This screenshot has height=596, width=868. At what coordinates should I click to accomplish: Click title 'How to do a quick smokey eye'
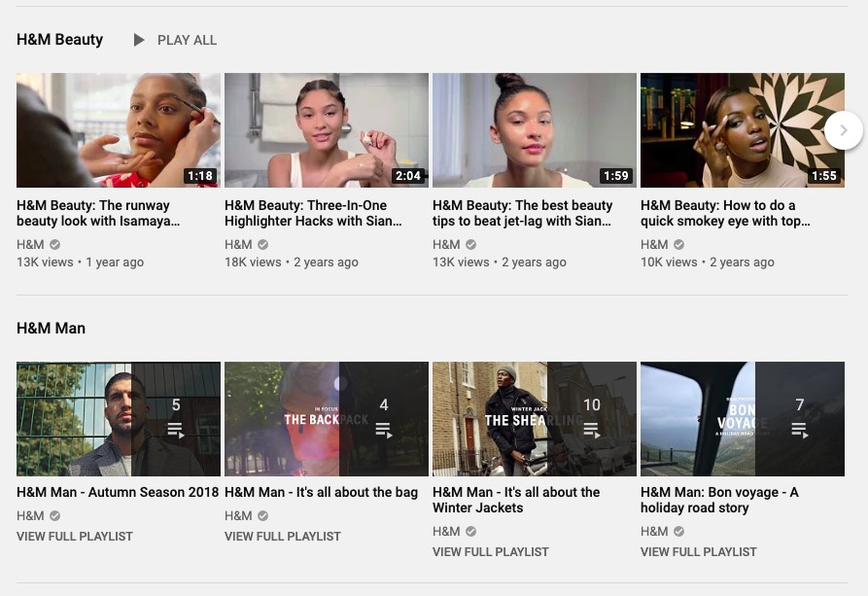coord(725,213)
